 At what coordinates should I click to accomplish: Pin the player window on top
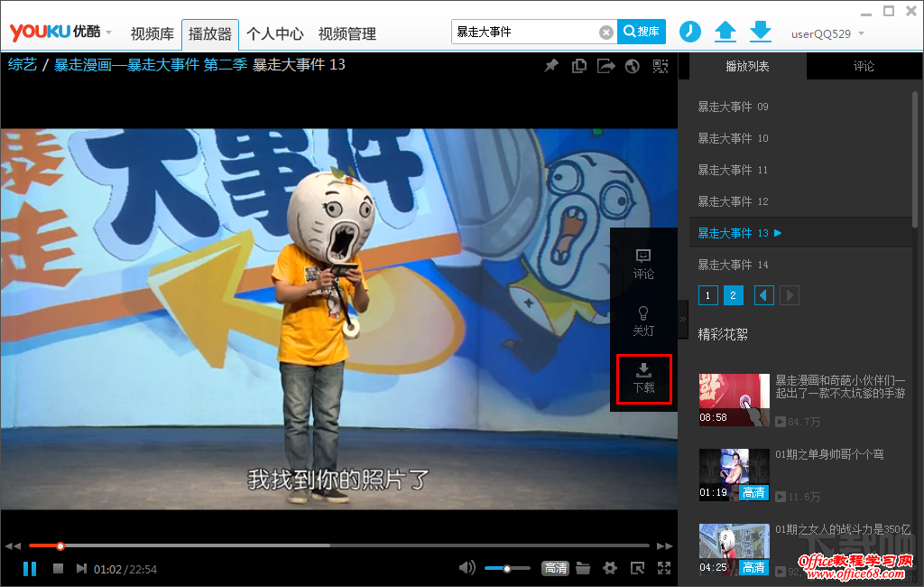tap(551, 66)
